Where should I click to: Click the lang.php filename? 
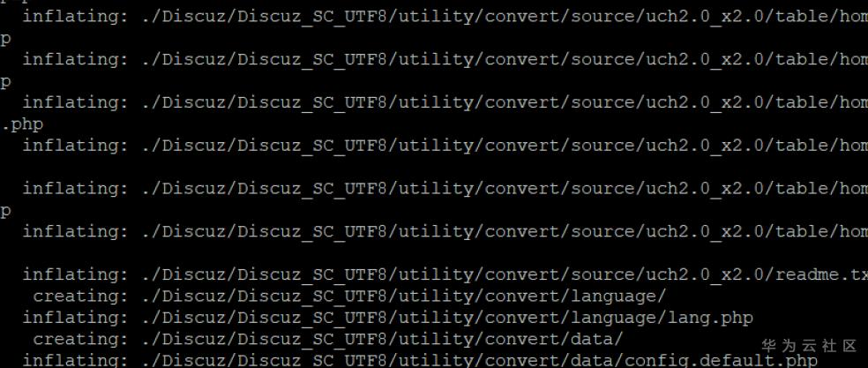pos(708,317)
